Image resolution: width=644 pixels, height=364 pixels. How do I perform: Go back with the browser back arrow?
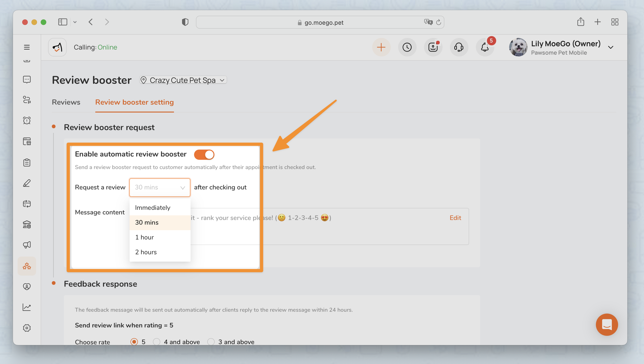[91, 22]
